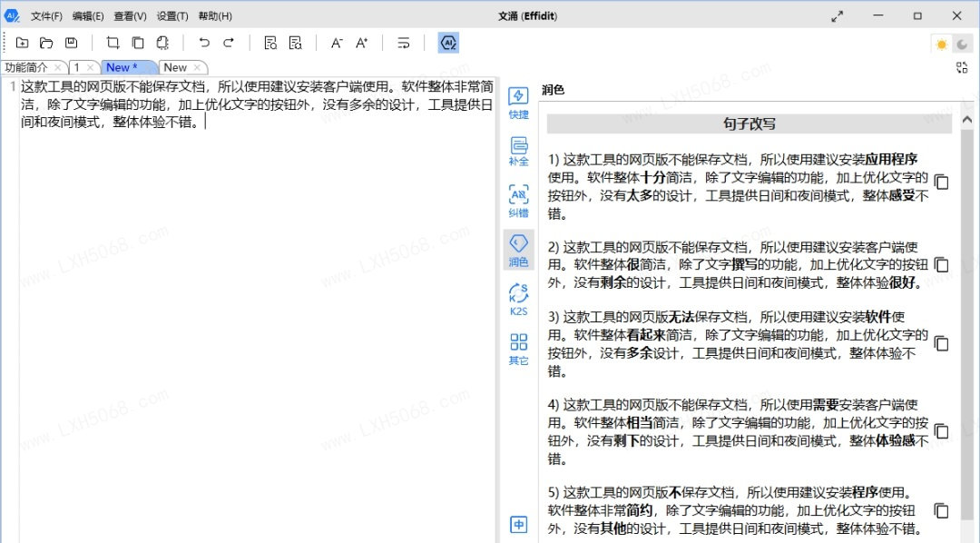Open the 查看(V) menu
This screenshot has height=543, width=980.
pyautogui.click(x=130, y=16)
